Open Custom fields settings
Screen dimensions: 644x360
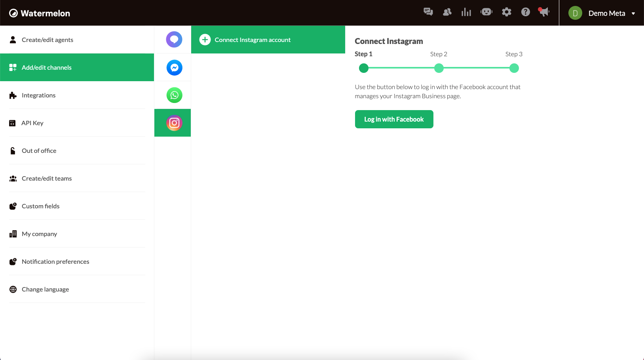[77, 206]
